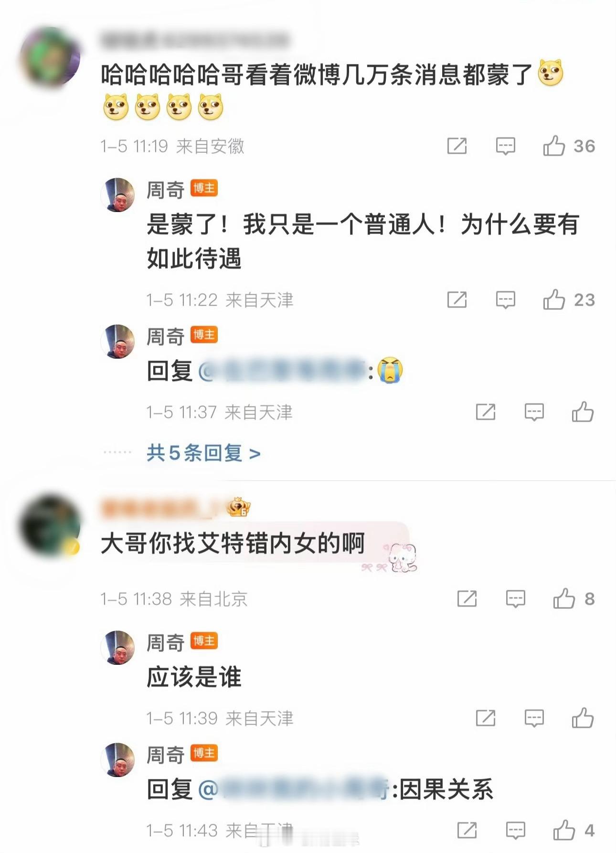Open comment icon on 周奇's 11:22 reply
This screenshot has width=616, height=853.
(505, 300)
